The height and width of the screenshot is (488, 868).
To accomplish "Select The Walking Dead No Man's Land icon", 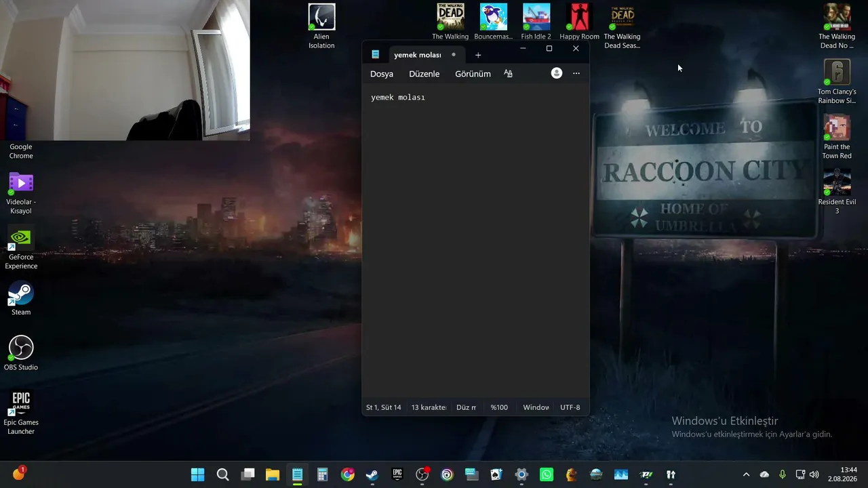I will [x=837, y=27].
